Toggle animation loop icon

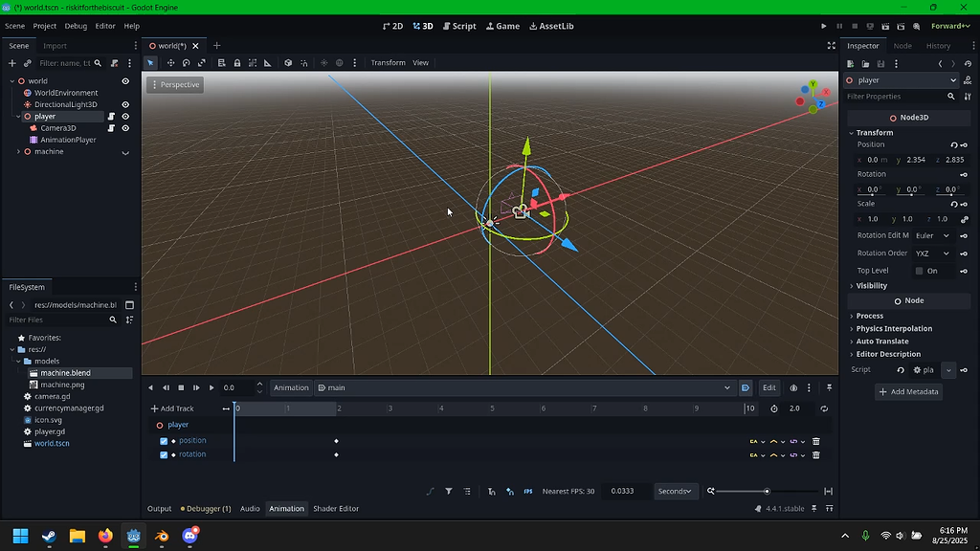tap(824, 408)
